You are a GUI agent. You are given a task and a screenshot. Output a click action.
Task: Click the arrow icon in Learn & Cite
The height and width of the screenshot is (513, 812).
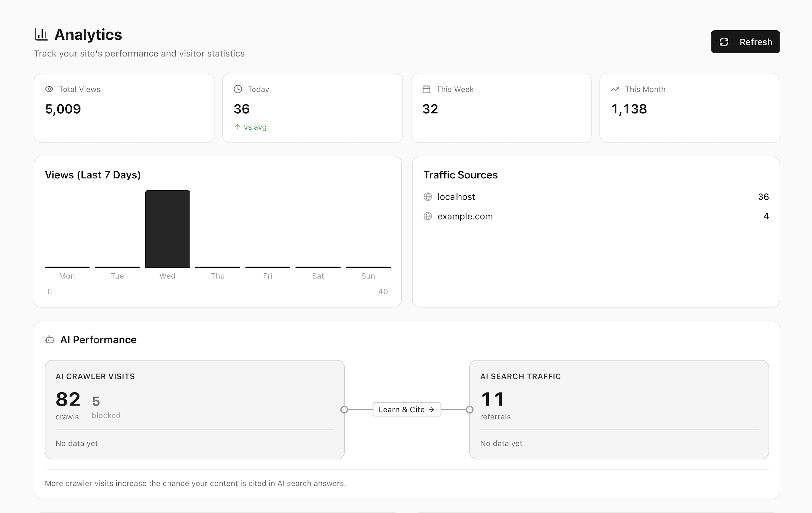click(431, 409)
